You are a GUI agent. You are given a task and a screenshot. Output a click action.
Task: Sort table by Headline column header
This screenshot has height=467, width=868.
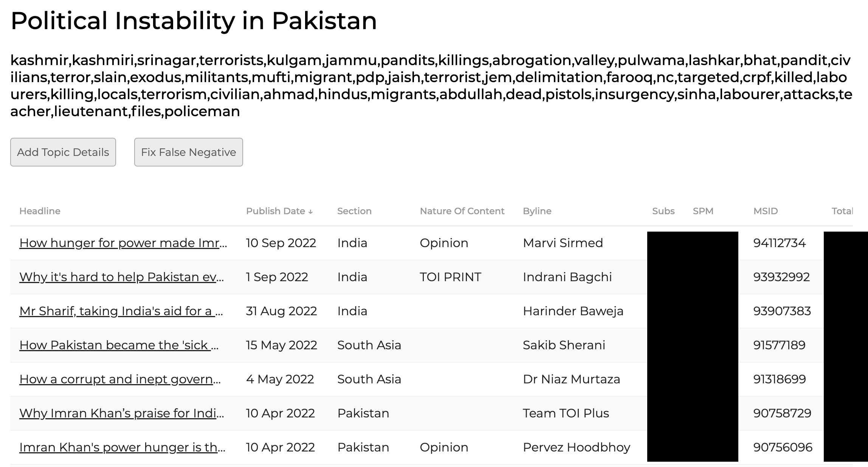coord(40,211)
